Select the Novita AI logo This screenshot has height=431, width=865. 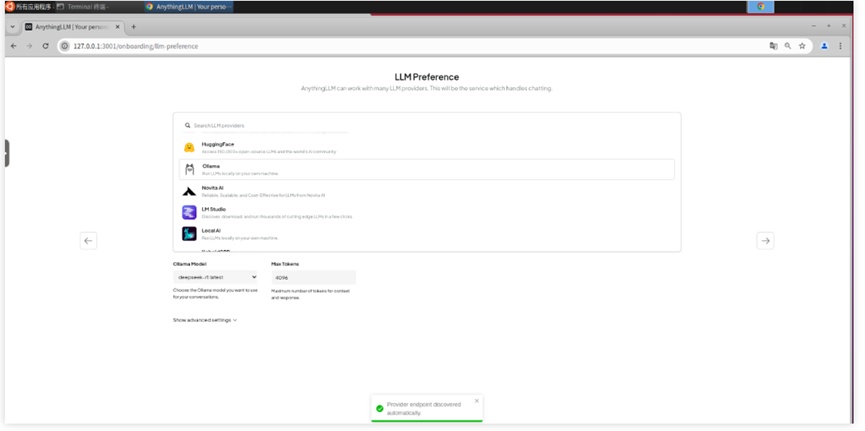189,191
